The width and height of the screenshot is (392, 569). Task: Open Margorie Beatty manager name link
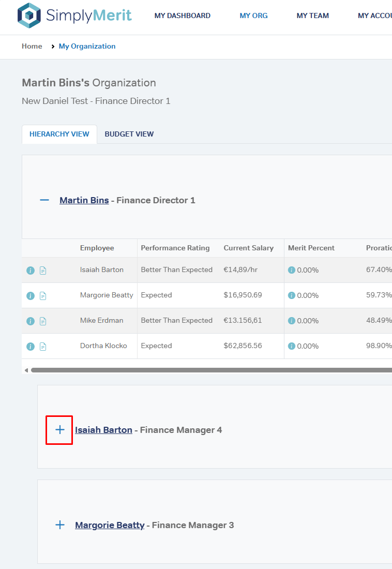110,525
